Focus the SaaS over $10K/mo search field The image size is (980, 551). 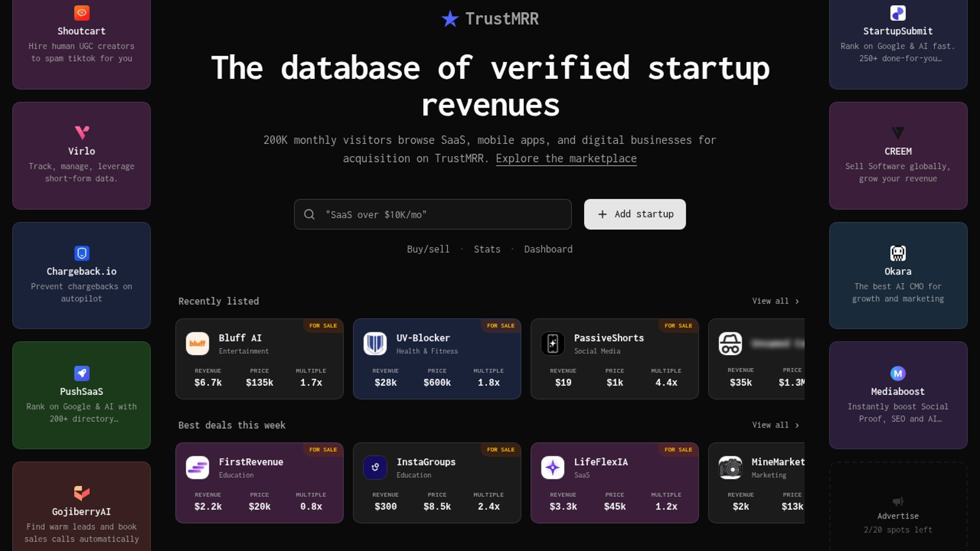pos(433,214)
